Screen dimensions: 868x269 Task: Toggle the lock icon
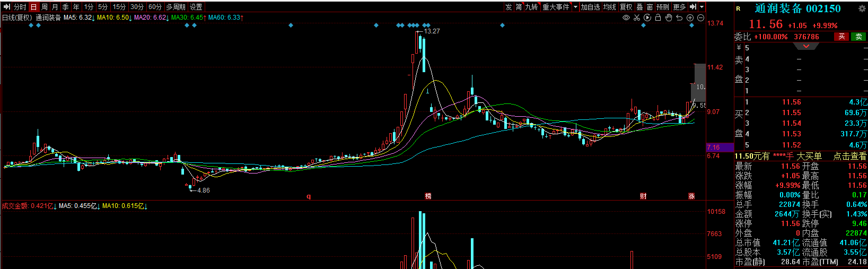click(x=658, y=18)
